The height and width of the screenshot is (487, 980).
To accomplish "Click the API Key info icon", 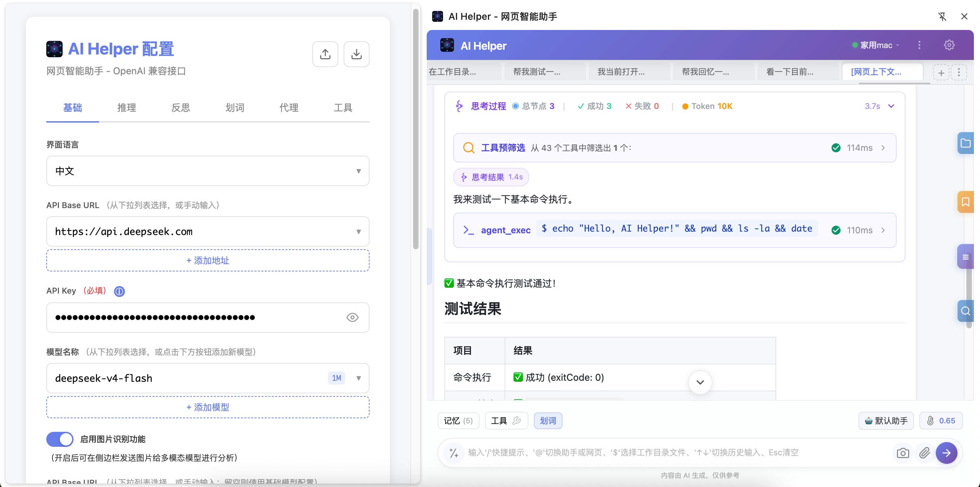I will point(119,291).
